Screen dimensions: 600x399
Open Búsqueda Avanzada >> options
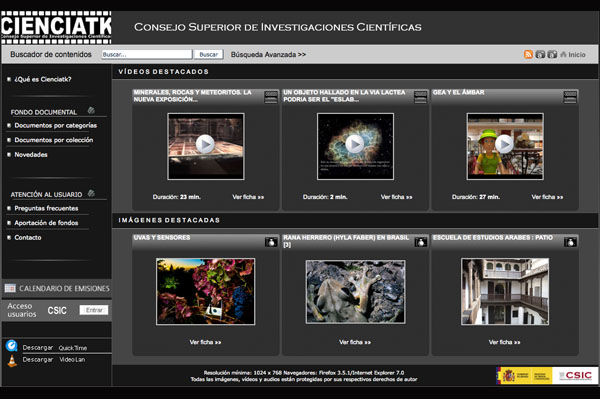coord(268,54)
